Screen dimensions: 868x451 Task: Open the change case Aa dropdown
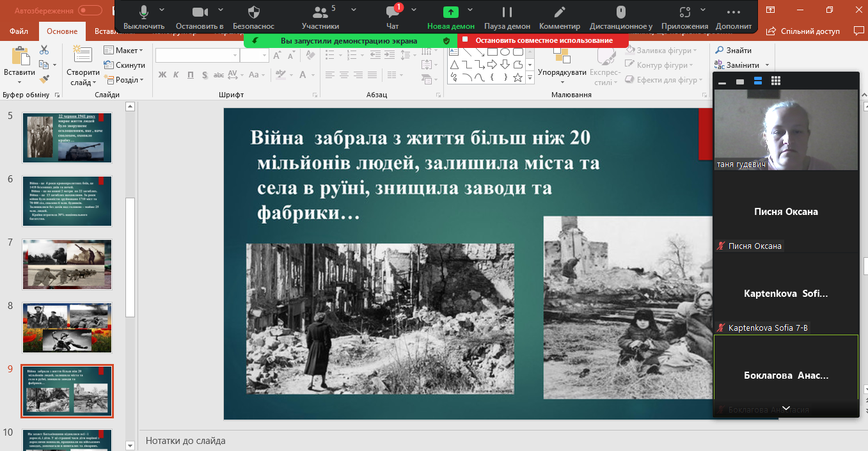pos(256,75)
